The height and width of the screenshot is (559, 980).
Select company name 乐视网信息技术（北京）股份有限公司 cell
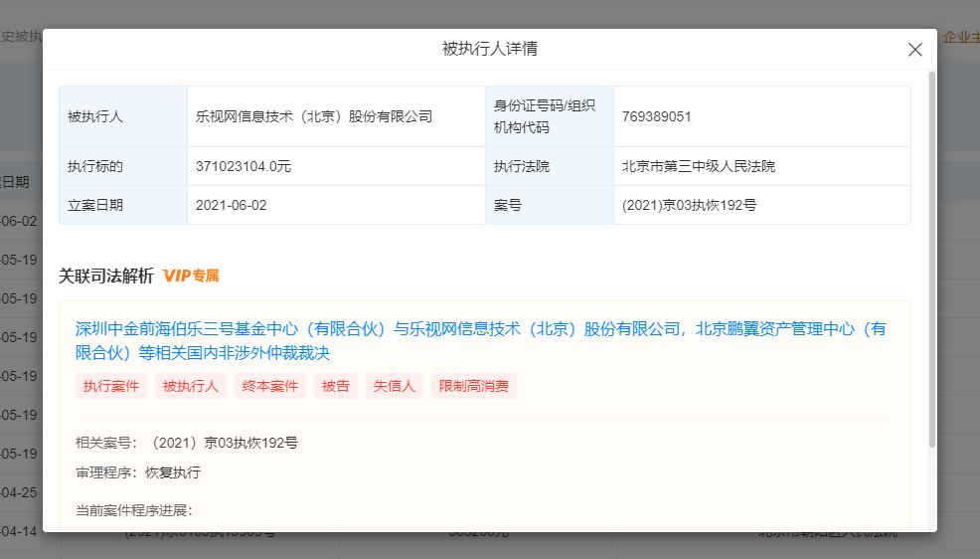336,117
